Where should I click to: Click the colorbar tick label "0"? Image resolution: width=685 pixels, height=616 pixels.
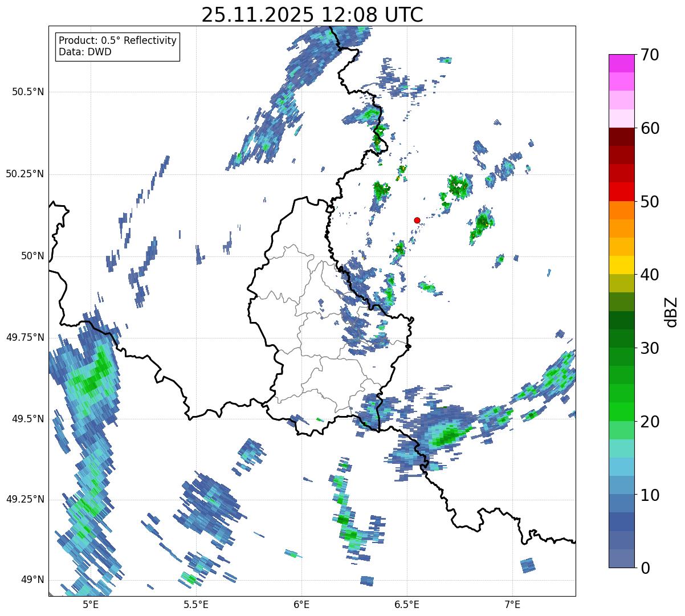(645, 568)
